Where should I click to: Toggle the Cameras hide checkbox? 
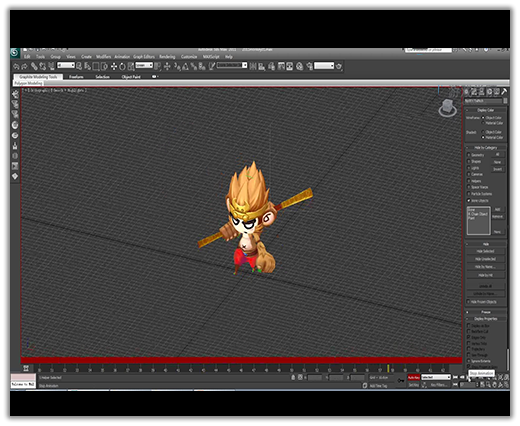click(x=469, y=174)
